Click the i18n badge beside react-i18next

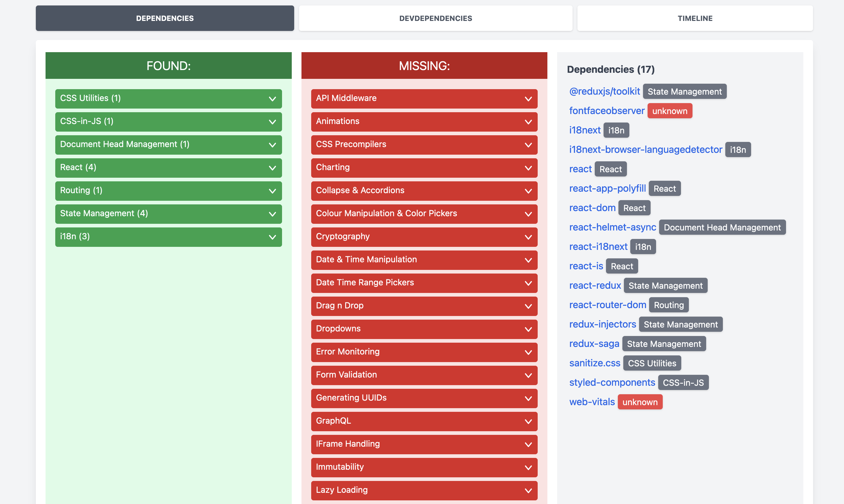[643, 246]
